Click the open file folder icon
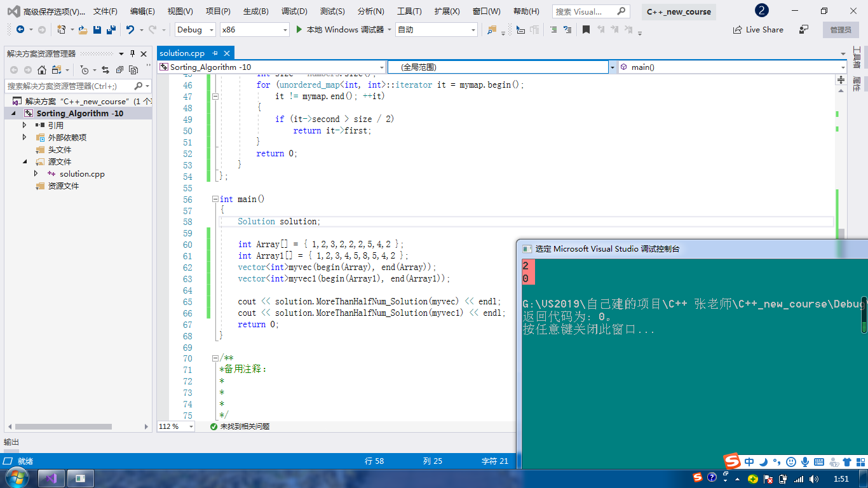The image size is (868, 488). (x=83, y=30)
